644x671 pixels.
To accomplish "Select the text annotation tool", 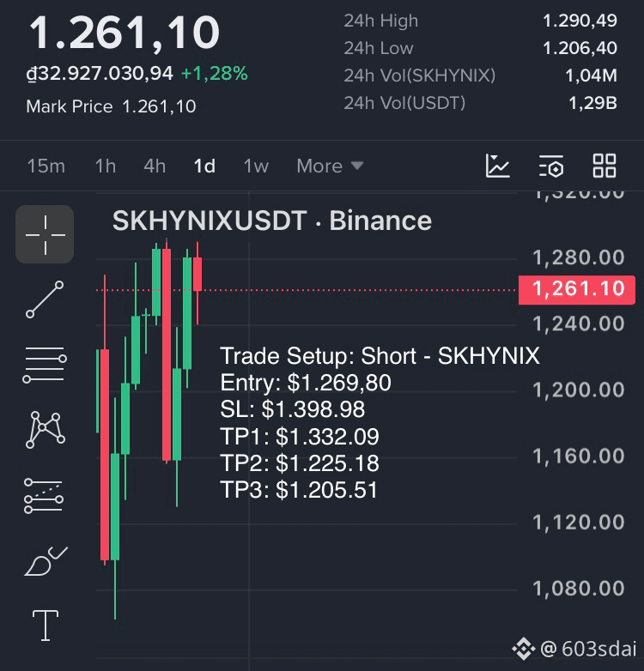I will pyautogui.click(x=46, y=626).
